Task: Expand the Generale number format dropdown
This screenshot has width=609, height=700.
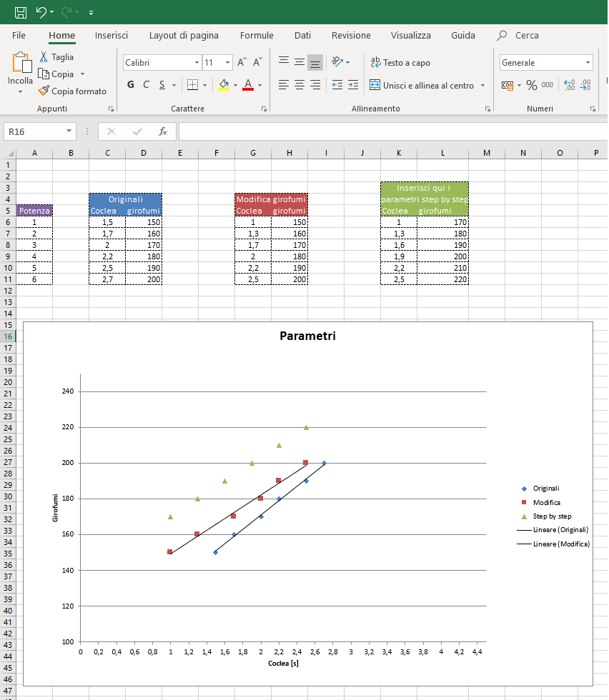Action: coord(588,63)
